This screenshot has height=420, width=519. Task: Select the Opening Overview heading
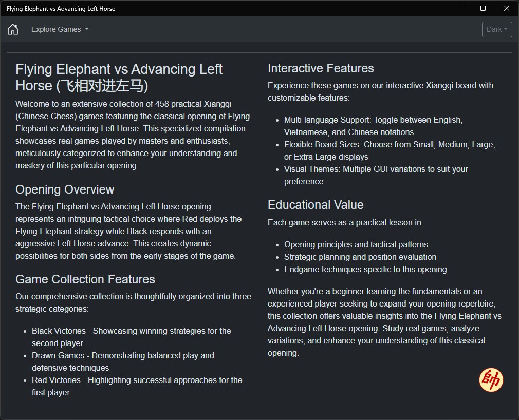[x=65, y=189]
